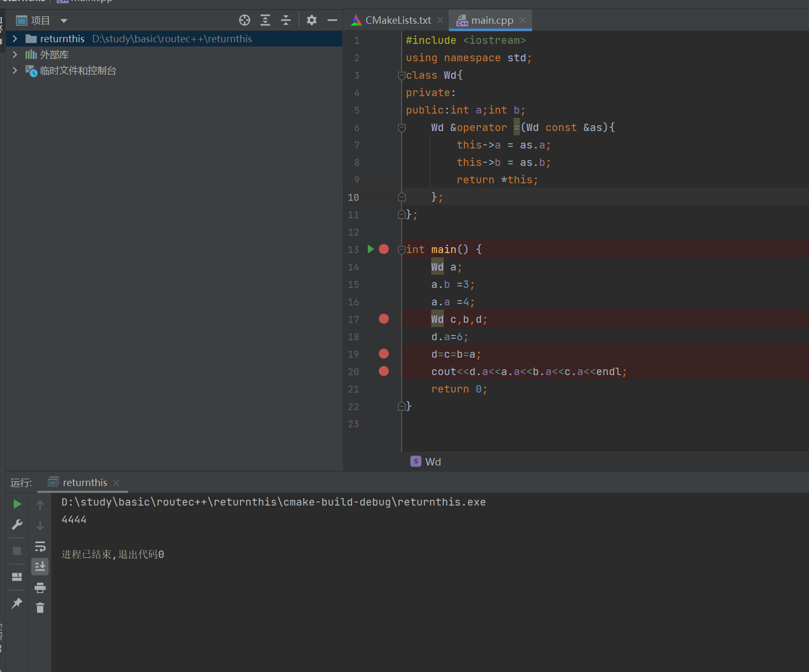Click the exit code message 进程已结束
The image size is (809, 672).
coord(113,554)
